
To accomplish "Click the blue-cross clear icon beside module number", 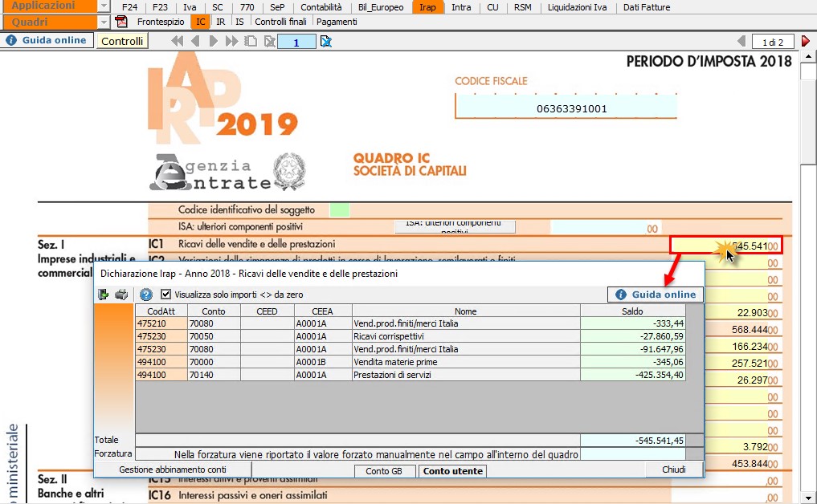I will tap(325, 41).
